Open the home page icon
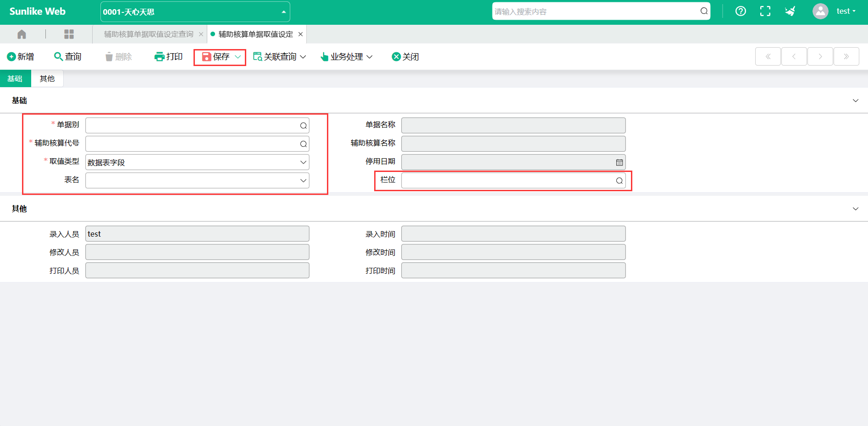 (x=22, y=34)
